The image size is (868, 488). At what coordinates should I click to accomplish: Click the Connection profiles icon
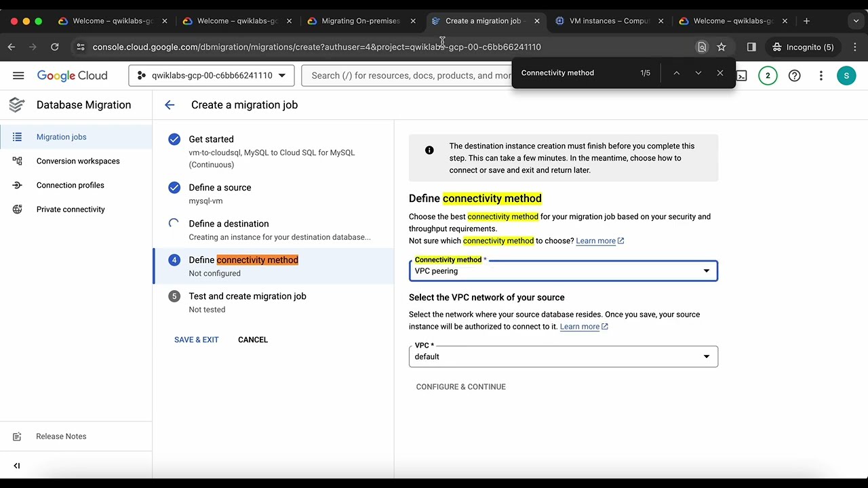17,185
